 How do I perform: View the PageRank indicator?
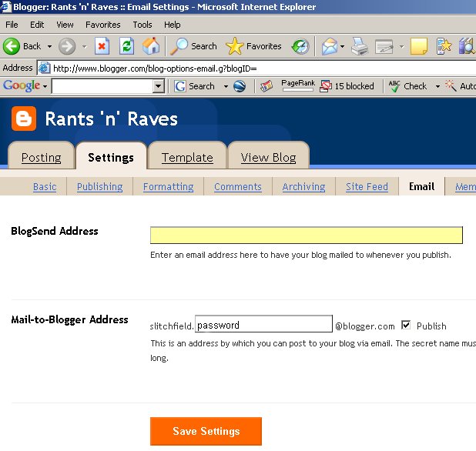tap(298, 85)
